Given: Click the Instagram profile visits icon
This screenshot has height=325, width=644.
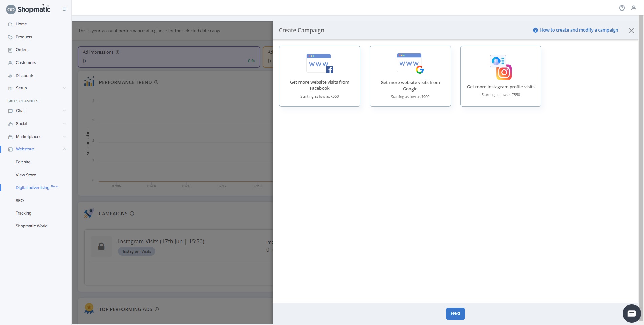Looking at the screenshot, I should 501,67.
